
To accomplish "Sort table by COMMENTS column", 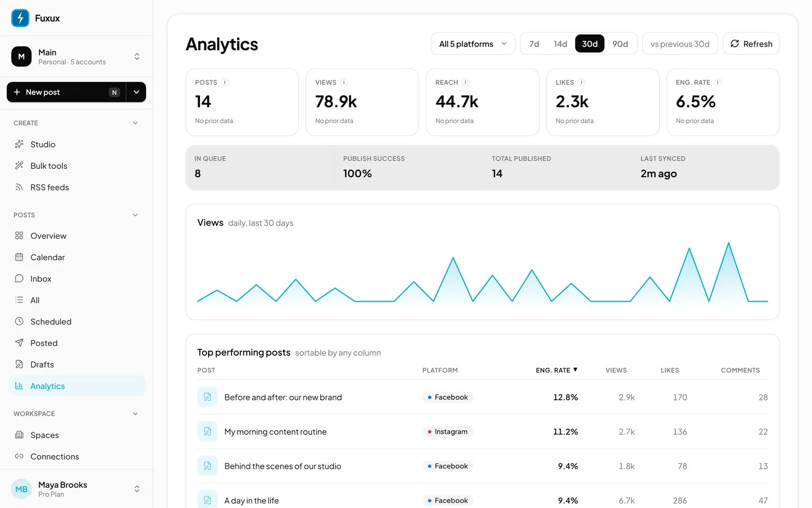I will click(x=740, y=370).
